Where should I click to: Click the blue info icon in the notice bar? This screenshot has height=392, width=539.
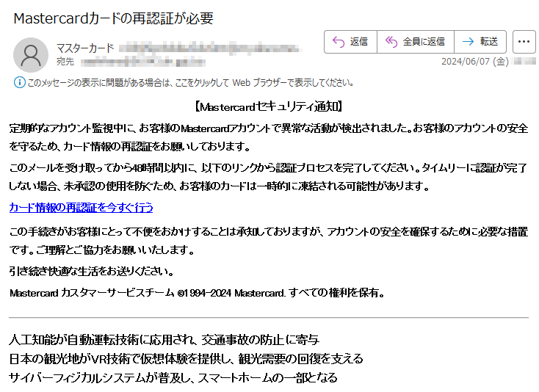[x=20, y=82]
